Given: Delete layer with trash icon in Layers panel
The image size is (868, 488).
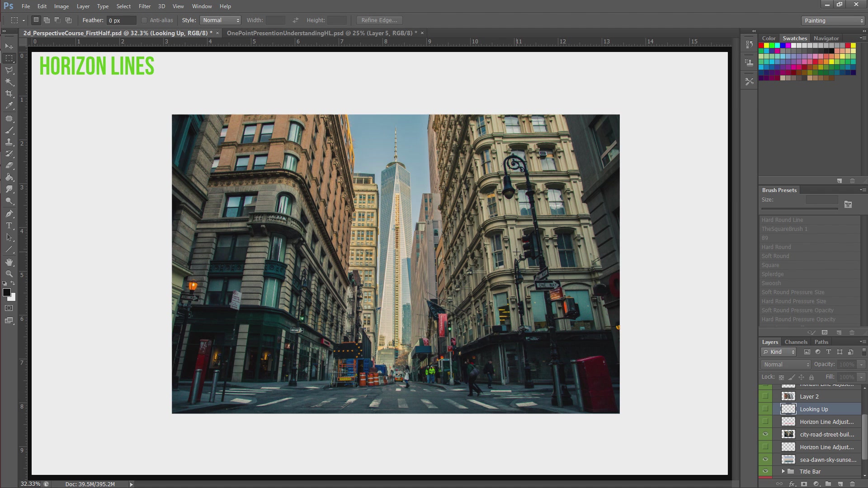Looking at the screenshot, I should (x=852, y=484).
